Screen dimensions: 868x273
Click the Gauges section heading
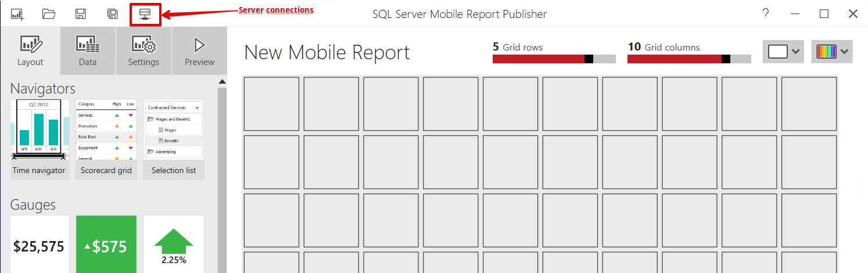tap(33, 205)
